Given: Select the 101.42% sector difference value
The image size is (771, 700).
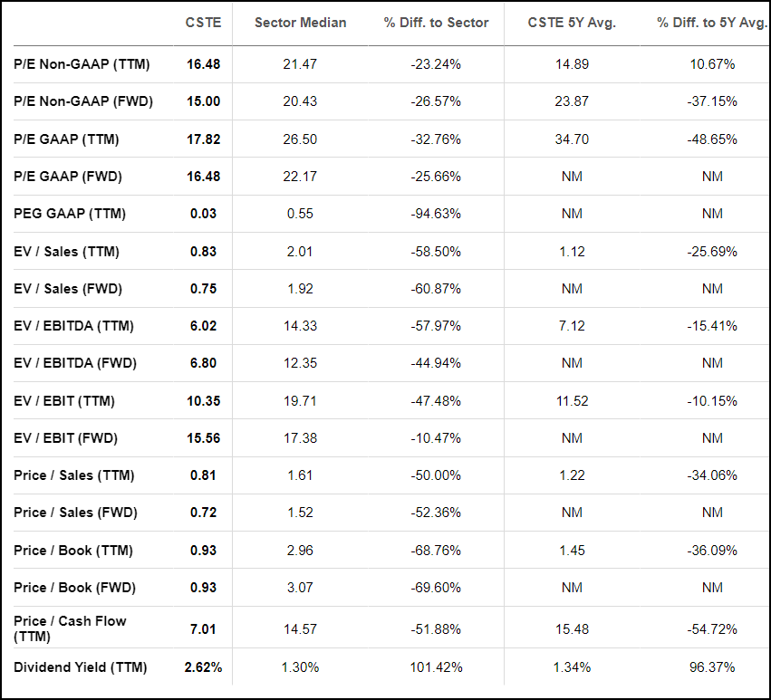Looking at the screenshot, I should click(x=436, y=667).
